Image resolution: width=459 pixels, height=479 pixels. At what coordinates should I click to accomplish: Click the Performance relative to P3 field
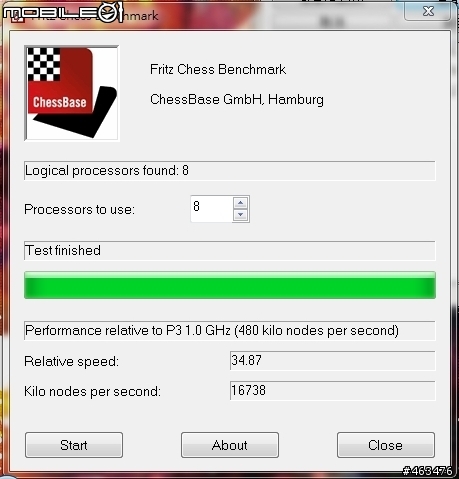click(230, 331)
